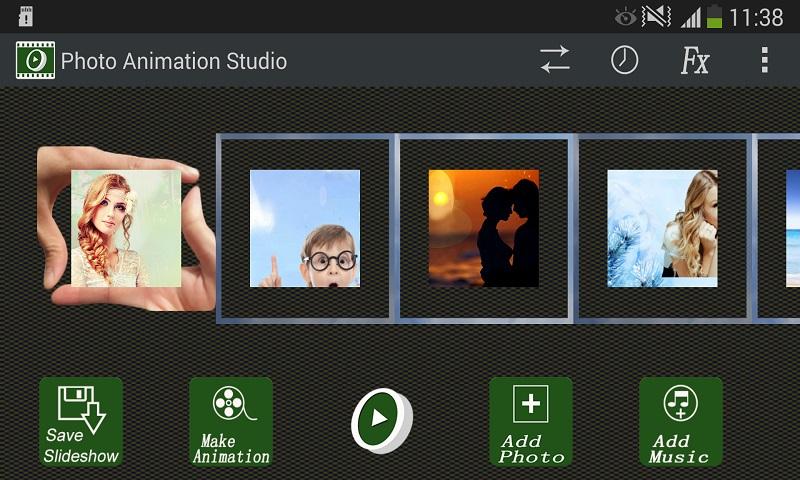Tap the battery status icon
Image resolution: width=800 pixels, height=480 pixels.
[x=714, y=16]
